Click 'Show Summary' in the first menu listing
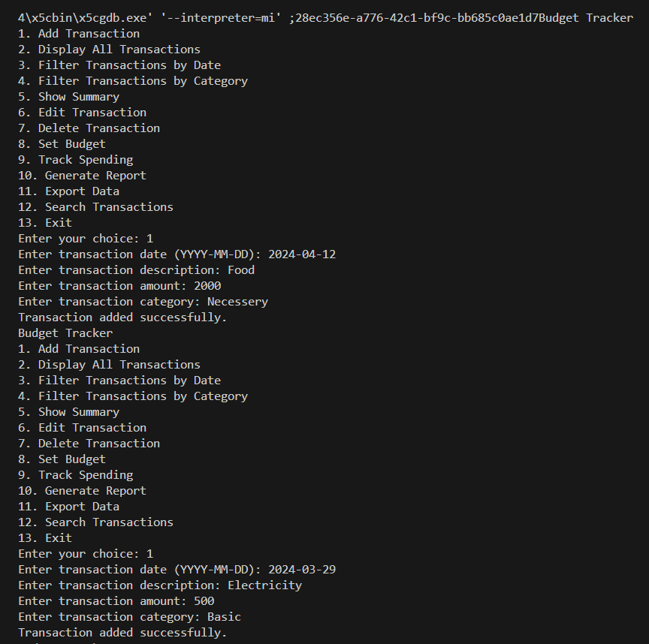 tap(79, 97)
